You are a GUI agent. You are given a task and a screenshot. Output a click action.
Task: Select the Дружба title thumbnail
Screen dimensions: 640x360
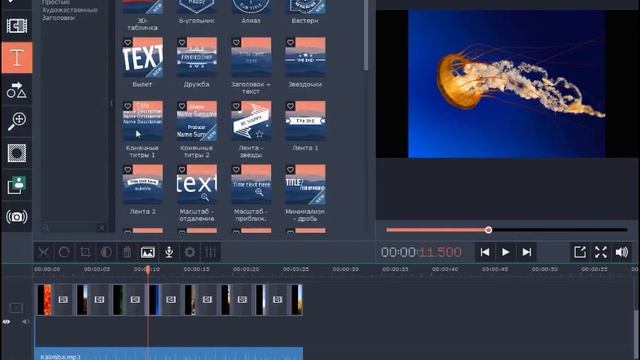pyautogui.click(x=197, y=57)
